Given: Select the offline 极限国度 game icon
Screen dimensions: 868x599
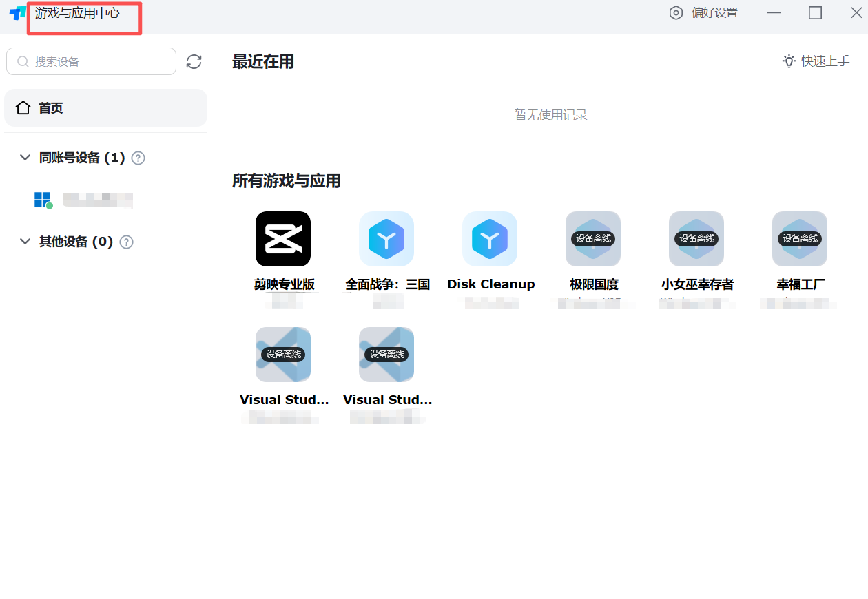Looking at the screenshot, I should pyautogui.click(x=593, y=239).
